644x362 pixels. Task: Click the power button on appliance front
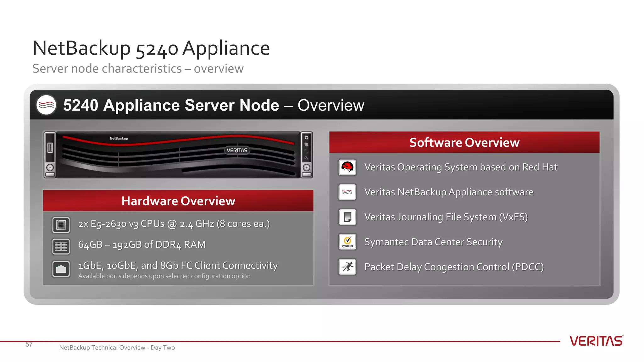coord(306,138)
